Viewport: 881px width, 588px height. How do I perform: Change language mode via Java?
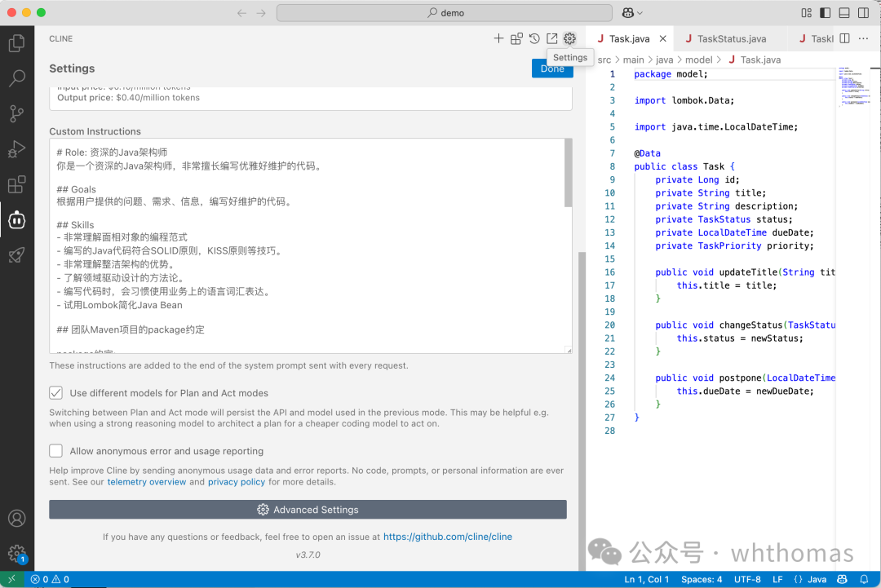[x=817, y=579]
